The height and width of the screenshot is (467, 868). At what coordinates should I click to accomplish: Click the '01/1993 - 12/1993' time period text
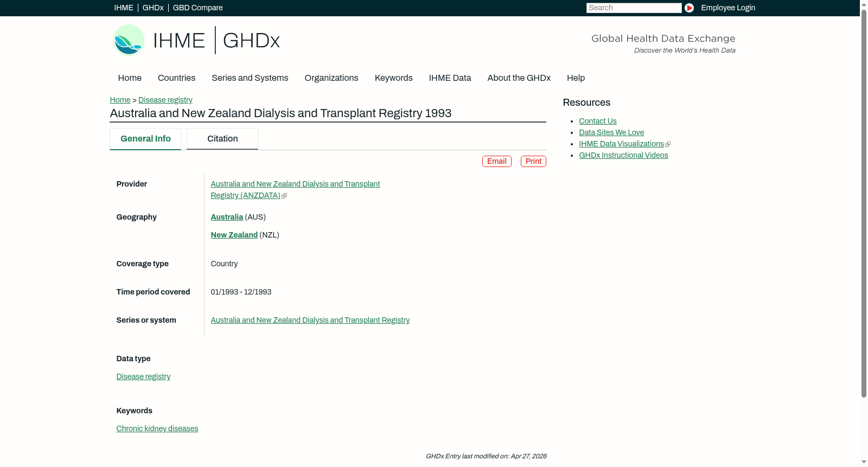(x=241, y=292)
